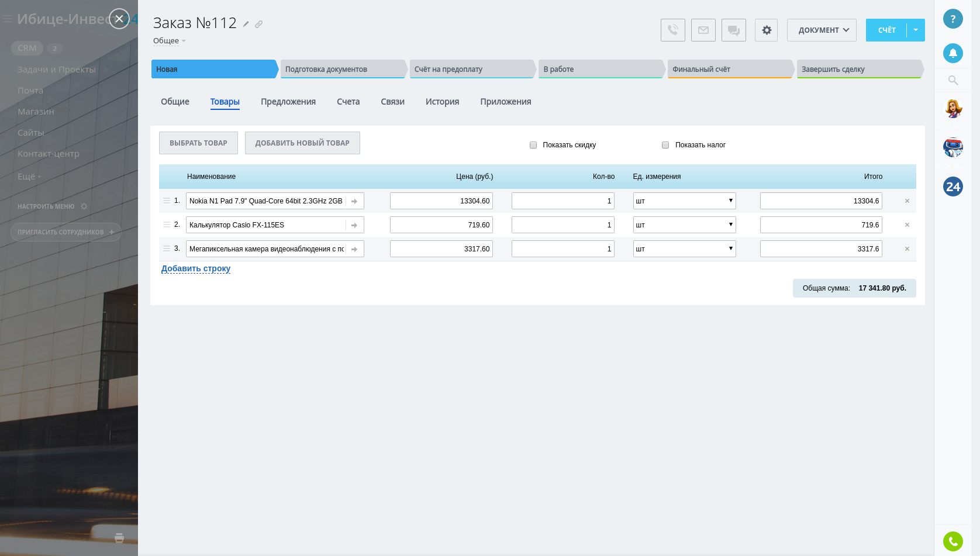980x556 pixels.
Task: Click the green phone dialer button
Action: 953,541
